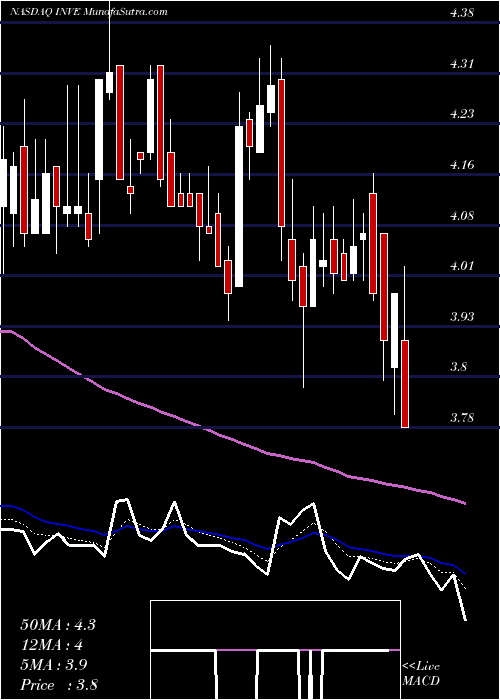
Task: Click the 4.23 price axis label
Action: (462, 114)
